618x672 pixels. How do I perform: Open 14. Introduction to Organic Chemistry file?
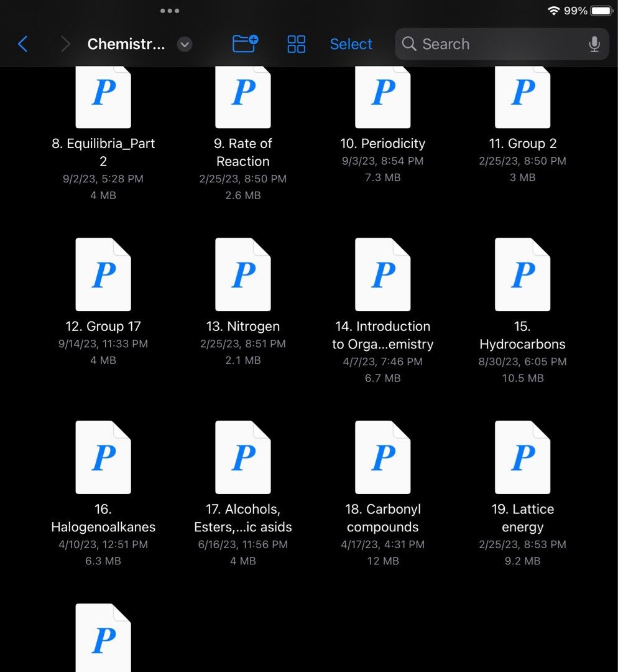click(x=383, y=274)
